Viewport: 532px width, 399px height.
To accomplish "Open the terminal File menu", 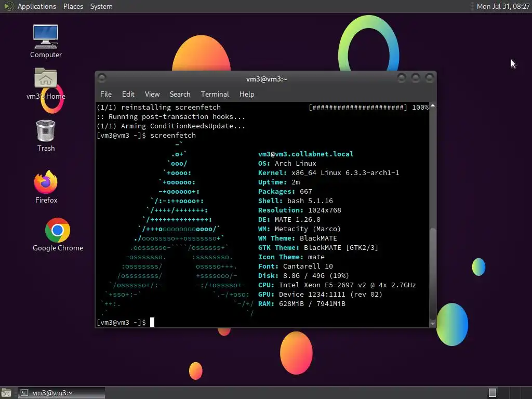I will (x=106, y=95).
